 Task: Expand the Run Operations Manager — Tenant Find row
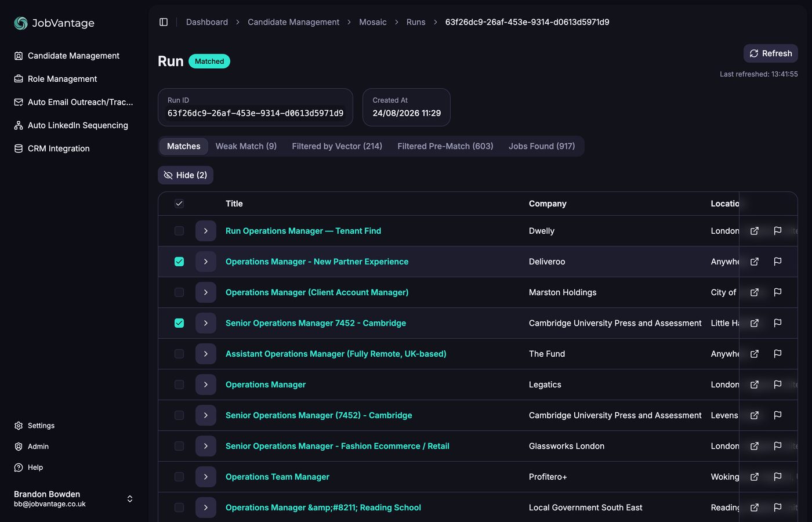pos(206,231)
